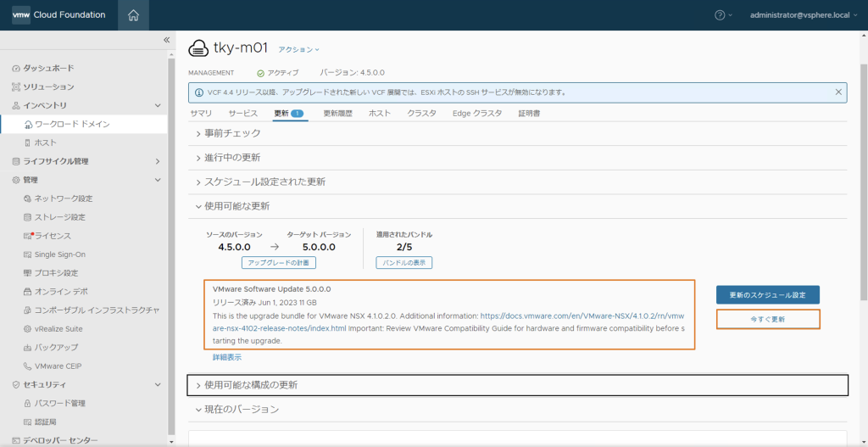The image size is (868, 447).
Task: Open the アクション dropdown menu
Action: (298, 50)
